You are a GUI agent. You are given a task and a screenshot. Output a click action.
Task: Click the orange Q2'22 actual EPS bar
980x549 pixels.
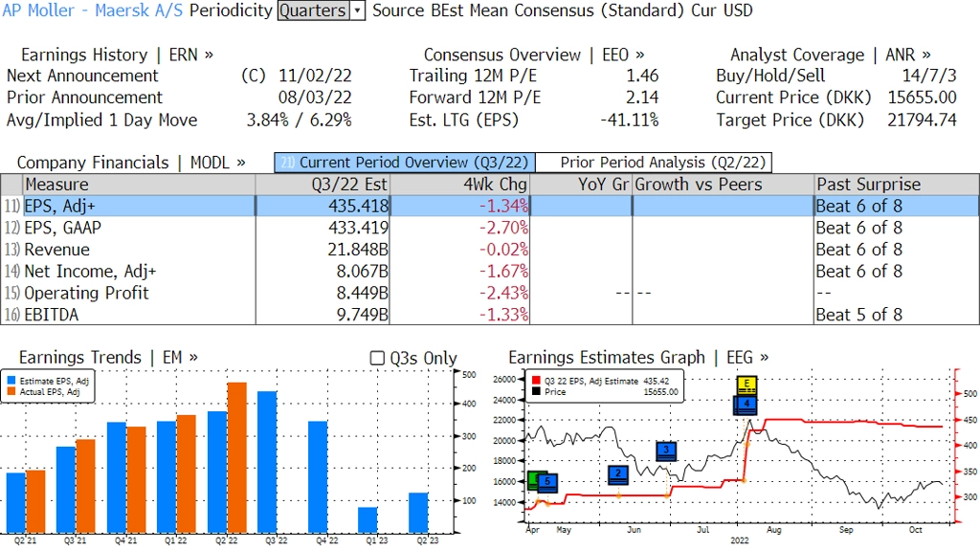pos(237,458)
